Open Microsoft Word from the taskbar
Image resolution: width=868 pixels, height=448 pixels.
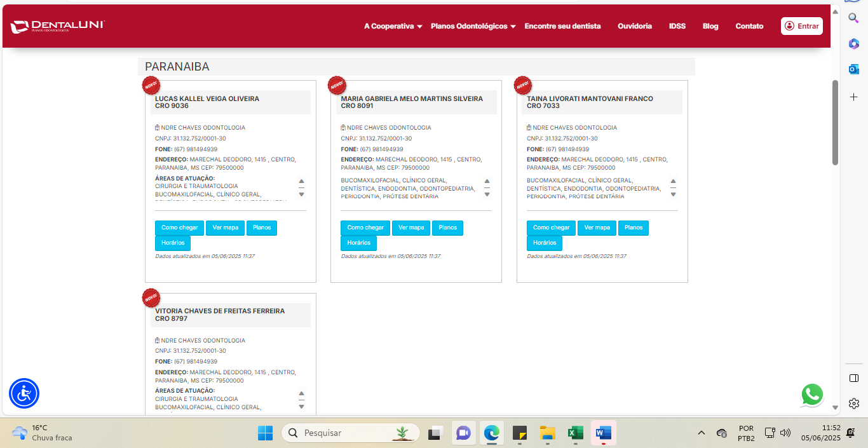click(x=602, y=433)
